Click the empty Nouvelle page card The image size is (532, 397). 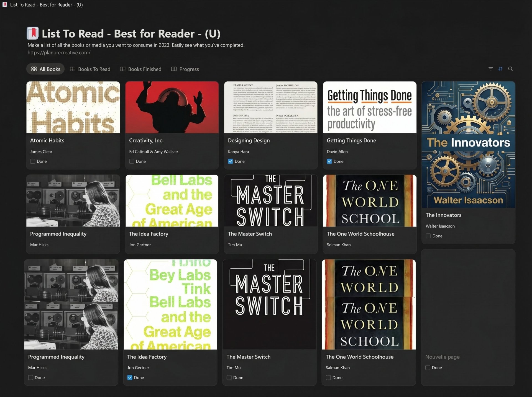pos(468,302)
